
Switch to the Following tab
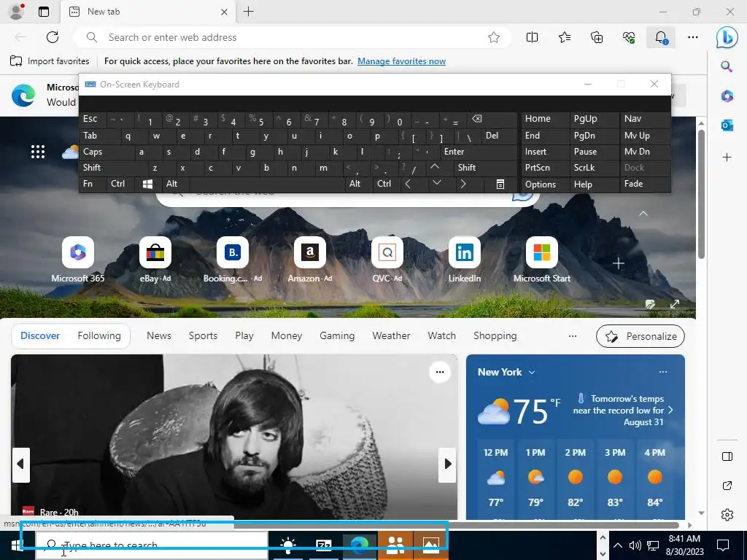[x=99, y=335]
